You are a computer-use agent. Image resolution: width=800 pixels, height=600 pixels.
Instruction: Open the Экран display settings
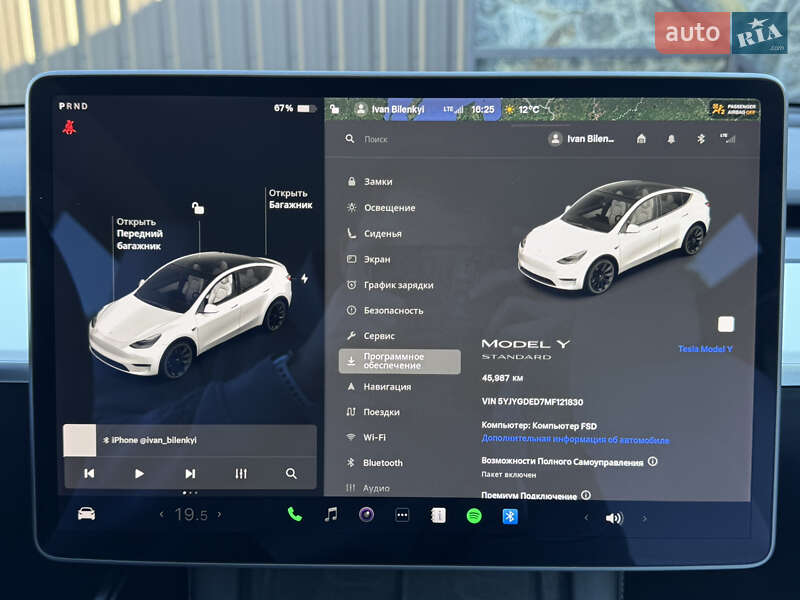(369, 259)
